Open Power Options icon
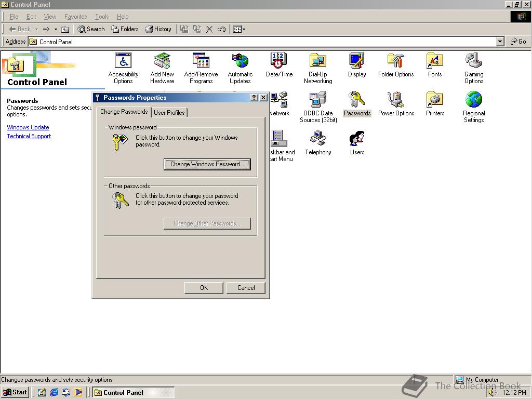Viewport: 532px width, 399px height. point(396,103)
